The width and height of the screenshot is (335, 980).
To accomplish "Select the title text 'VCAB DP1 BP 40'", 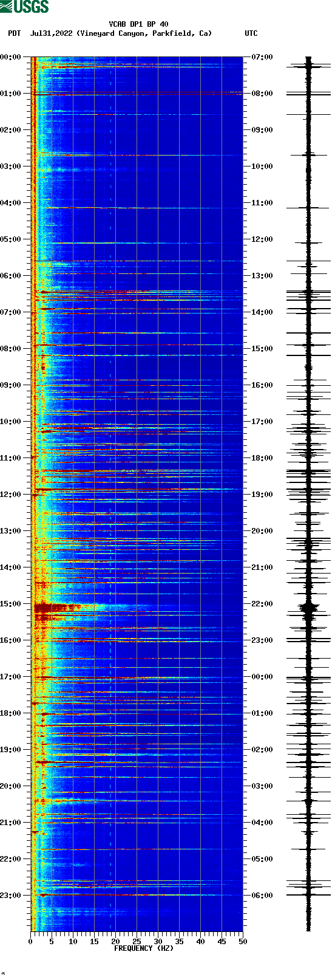I will (x=138, y=24).
